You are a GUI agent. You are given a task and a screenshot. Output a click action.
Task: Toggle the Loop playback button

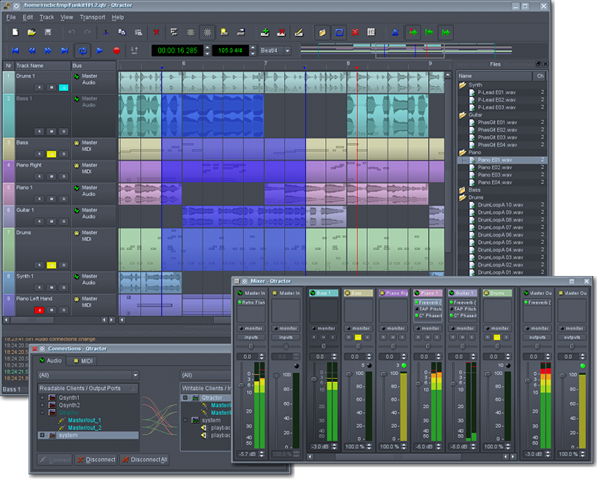tap(82, 50)
